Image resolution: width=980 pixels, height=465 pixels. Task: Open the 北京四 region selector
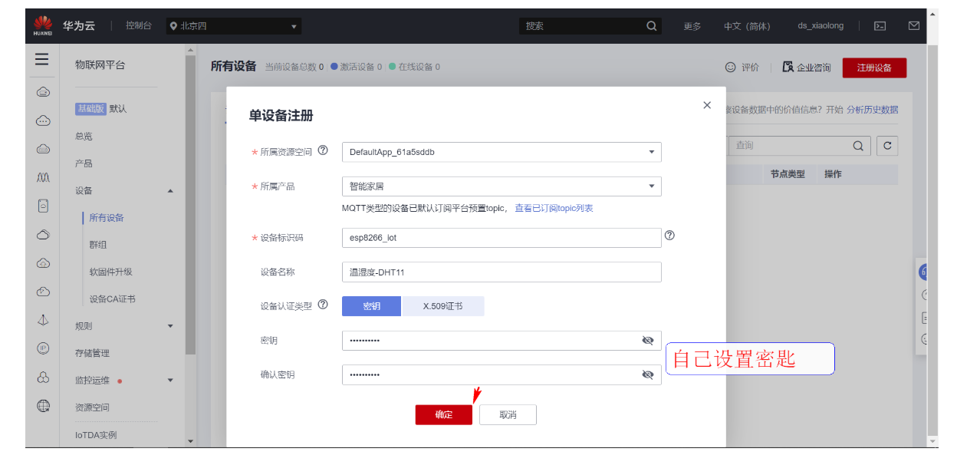(x=234, y=26)
